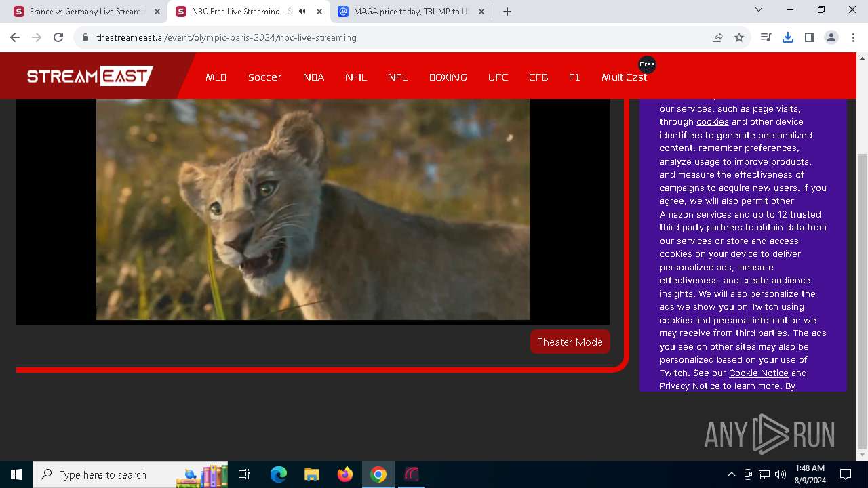868x488 pixels.
Task: Open the notification center icon
Action: point(846,474)
